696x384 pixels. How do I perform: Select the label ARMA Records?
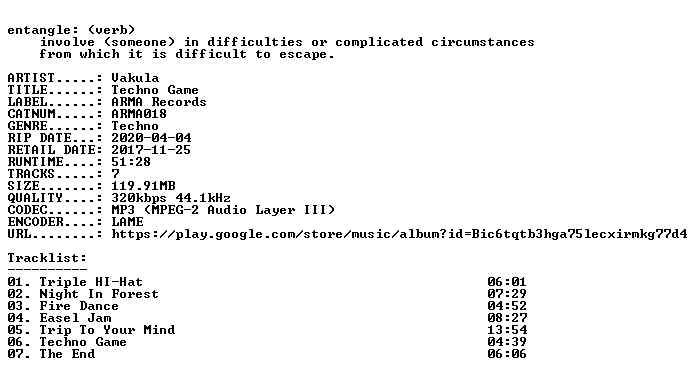(158, 102)
